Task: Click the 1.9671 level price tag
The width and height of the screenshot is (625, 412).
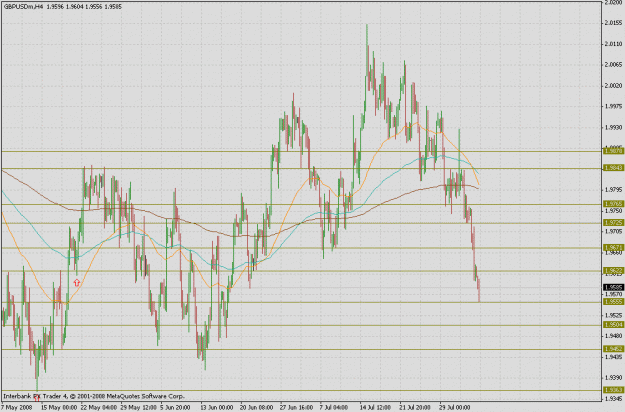Action: click(614, 248)
